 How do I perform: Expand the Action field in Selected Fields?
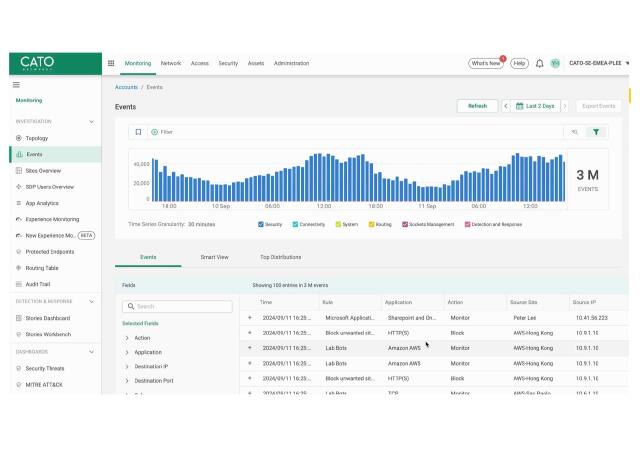click(x=127, y=338)
